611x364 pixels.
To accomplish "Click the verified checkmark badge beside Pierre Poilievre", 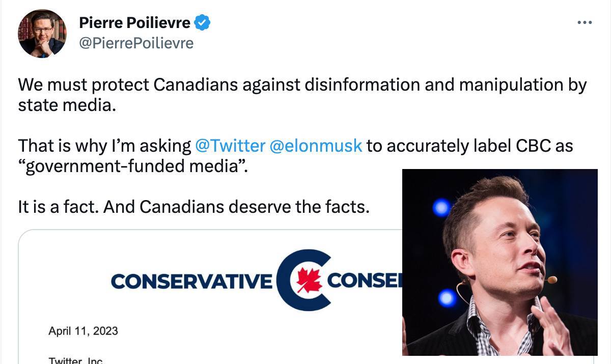I will click(x=203, y=22).
